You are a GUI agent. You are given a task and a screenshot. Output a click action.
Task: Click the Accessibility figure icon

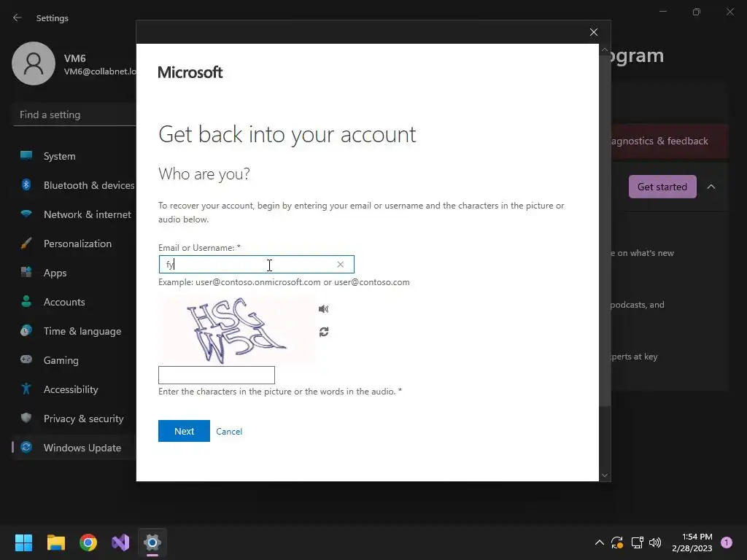pyautogui.click(x=26, y=389)
